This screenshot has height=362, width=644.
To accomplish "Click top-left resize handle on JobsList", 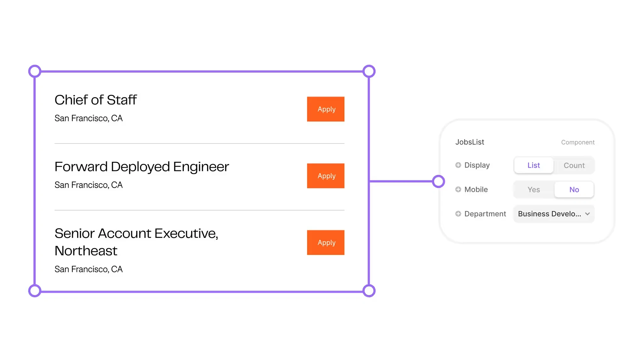I will [x=35, y=71].
